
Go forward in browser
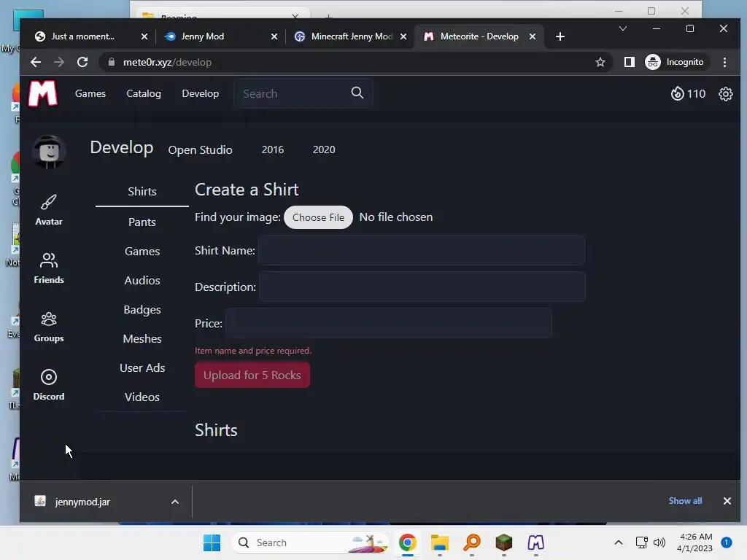[x=59, y=62]
